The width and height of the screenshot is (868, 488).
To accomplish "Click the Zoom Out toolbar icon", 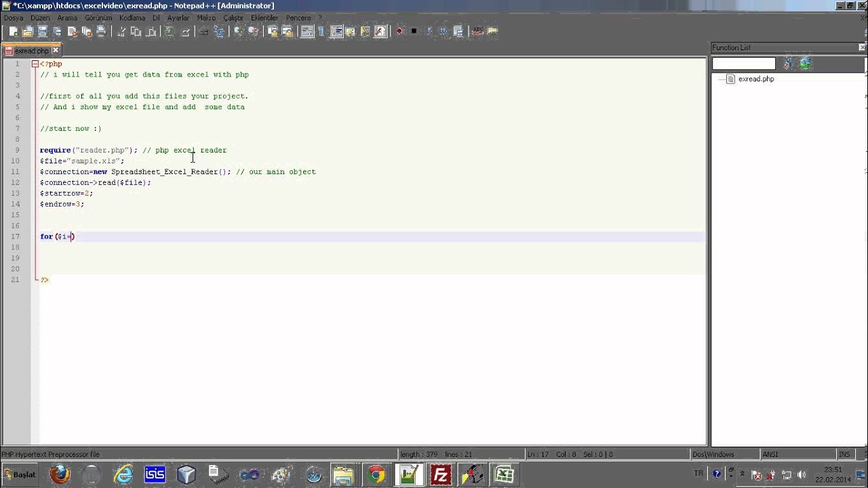I will (x=254, y=31).
